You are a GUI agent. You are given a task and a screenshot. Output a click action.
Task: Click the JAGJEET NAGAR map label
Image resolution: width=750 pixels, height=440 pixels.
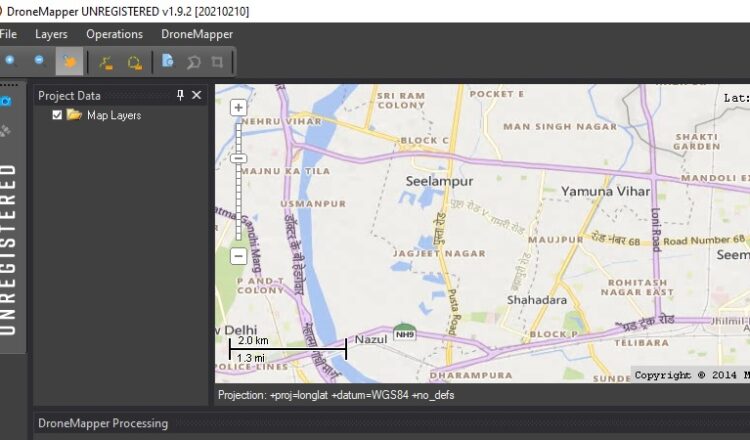coord(439,253)
